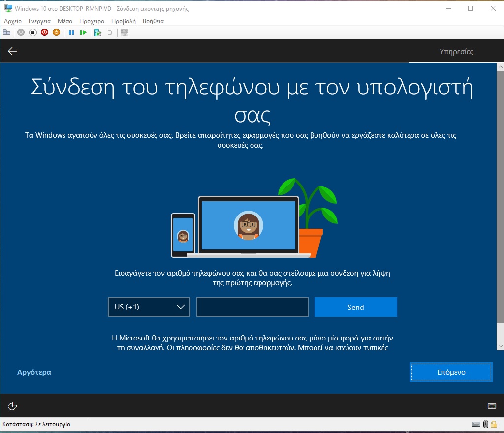Select the Υπηρεσίες tab

(x=456, y=51)
